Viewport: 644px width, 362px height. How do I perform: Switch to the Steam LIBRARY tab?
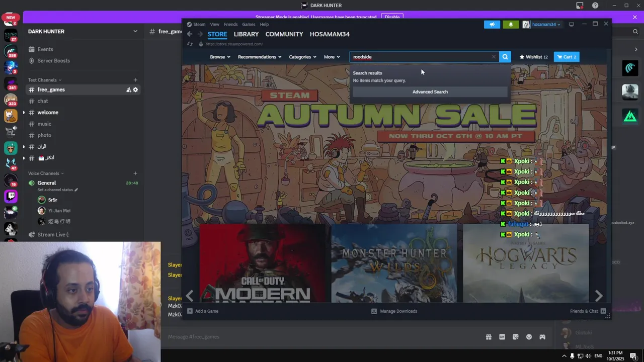[x=246, y=34]
